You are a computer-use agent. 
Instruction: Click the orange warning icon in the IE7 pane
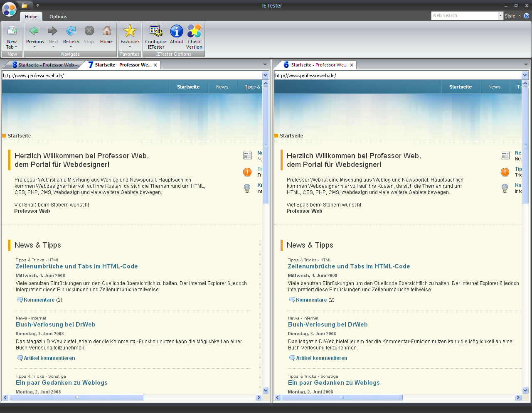[247, 172]
